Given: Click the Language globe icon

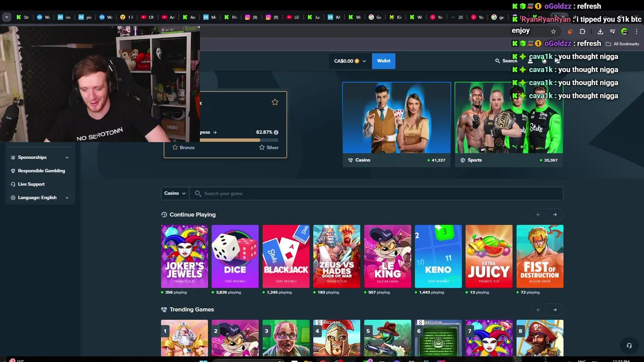Looking at the screenshot, I should (13, 198).
